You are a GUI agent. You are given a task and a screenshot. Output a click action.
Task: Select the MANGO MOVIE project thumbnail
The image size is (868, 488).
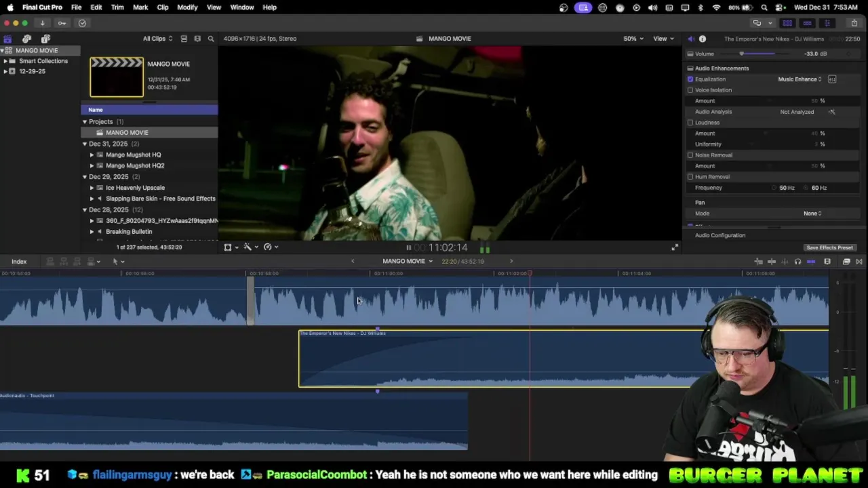point(117,77)
